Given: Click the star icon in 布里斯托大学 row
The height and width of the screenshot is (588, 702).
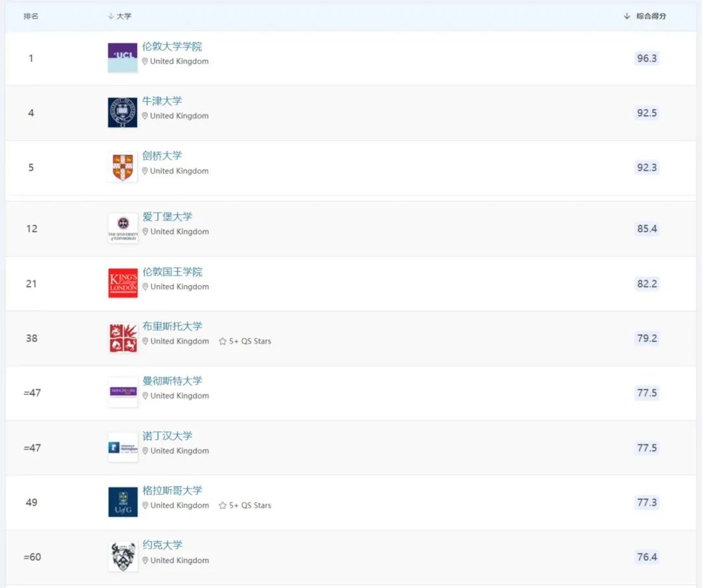Looking at the screenshot, I should (x=222, y=342).
